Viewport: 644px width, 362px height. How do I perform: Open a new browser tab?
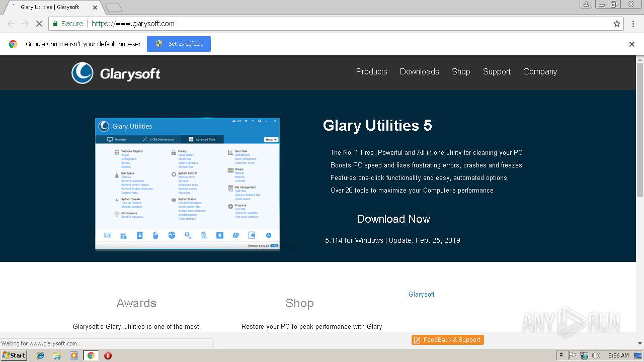click(114, 8)
